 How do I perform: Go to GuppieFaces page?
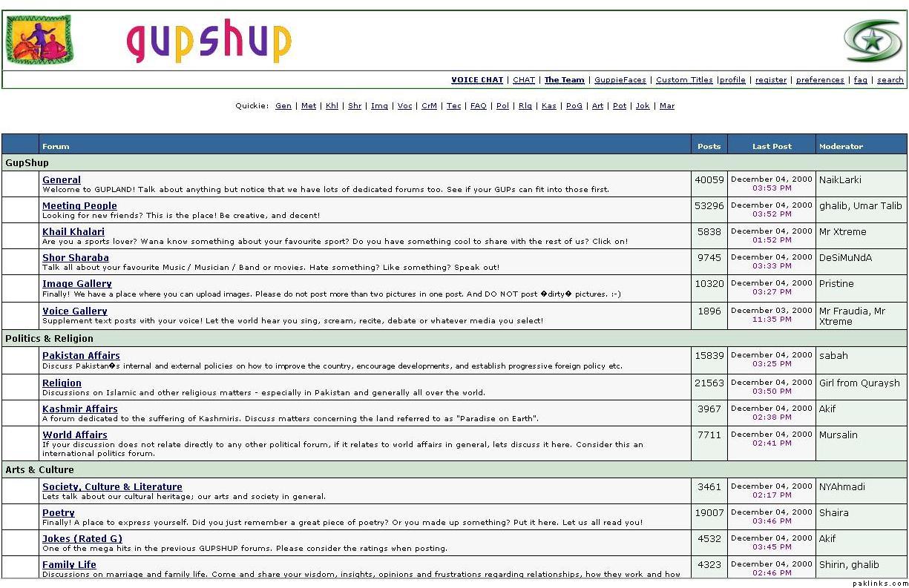(620, 80)
